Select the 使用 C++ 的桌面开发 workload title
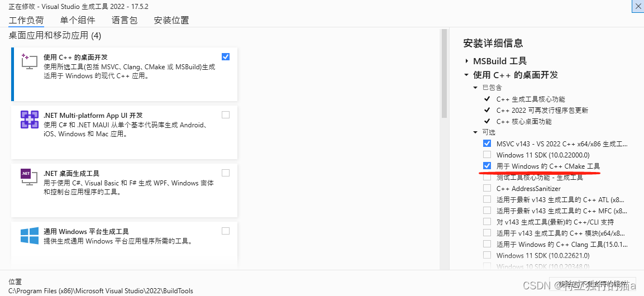The image size is (644, 296). click(x=75, y=57)
